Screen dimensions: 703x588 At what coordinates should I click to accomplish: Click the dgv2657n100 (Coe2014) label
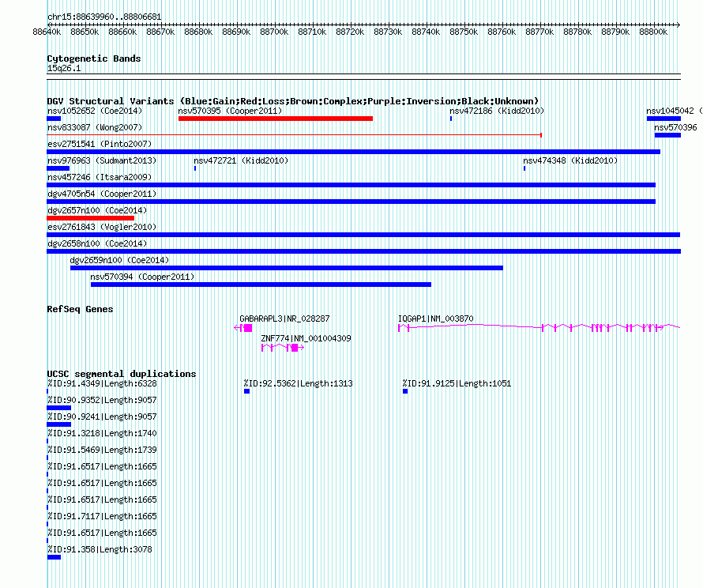[x=97, y=210]
